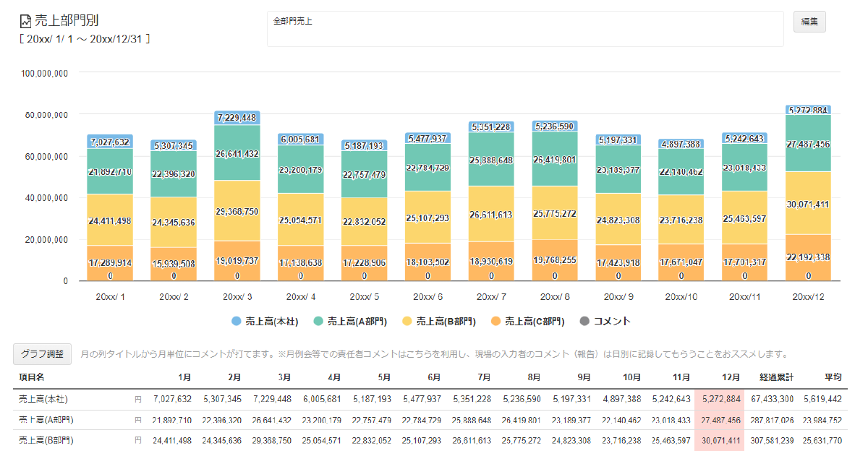The width and height of the screenshot is (868, 451).
Task: Click the 25,054,571 yellow bar segment for April
Action: (301, 220)
